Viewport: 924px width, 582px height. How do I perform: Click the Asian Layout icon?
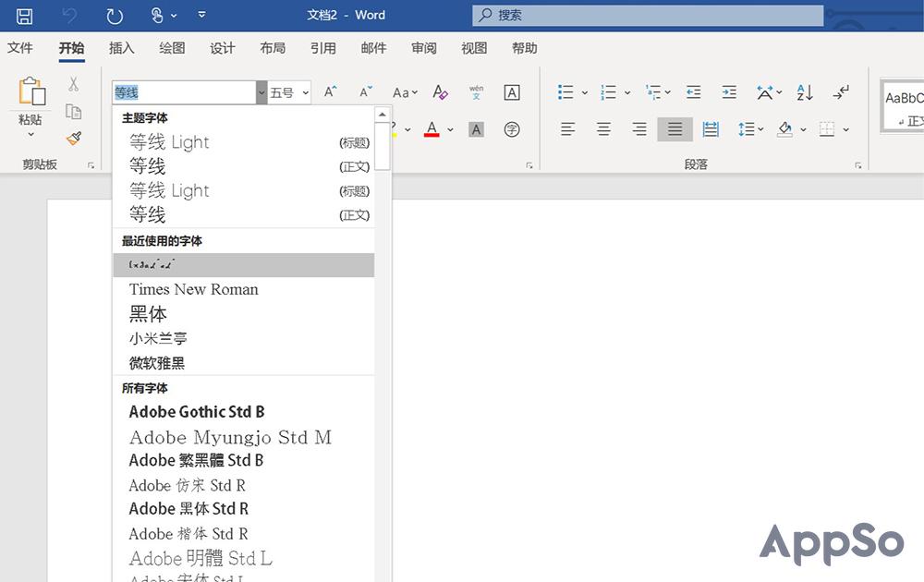pos(765,91)
